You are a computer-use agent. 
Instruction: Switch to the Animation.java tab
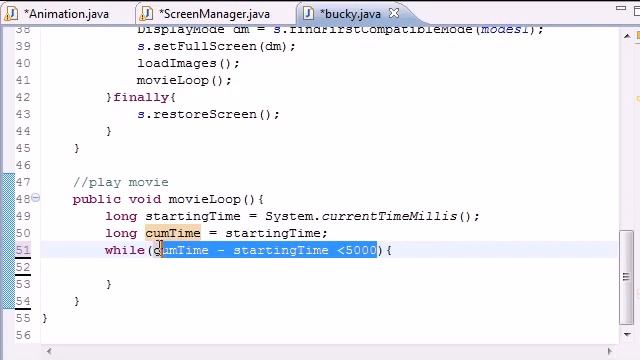pos(67,14)
